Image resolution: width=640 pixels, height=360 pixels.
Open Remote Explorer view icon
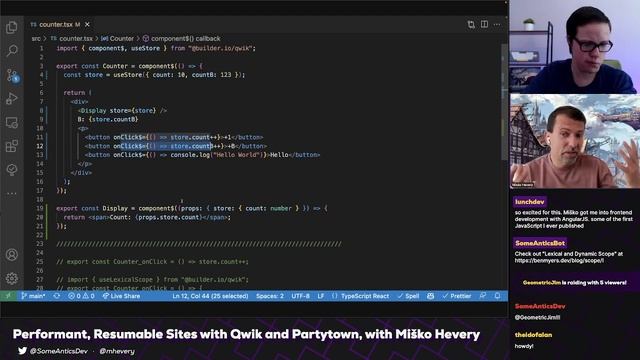[12, 122]
